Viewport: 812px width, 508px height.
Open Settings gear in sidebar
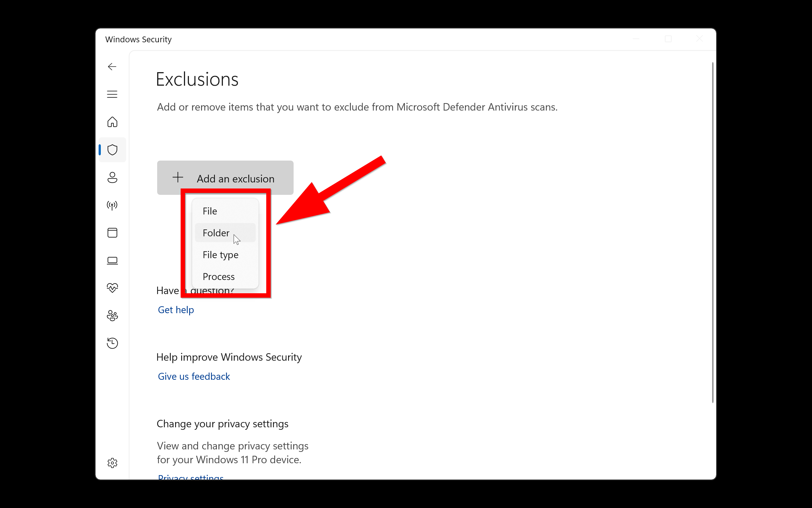point(112,463)
